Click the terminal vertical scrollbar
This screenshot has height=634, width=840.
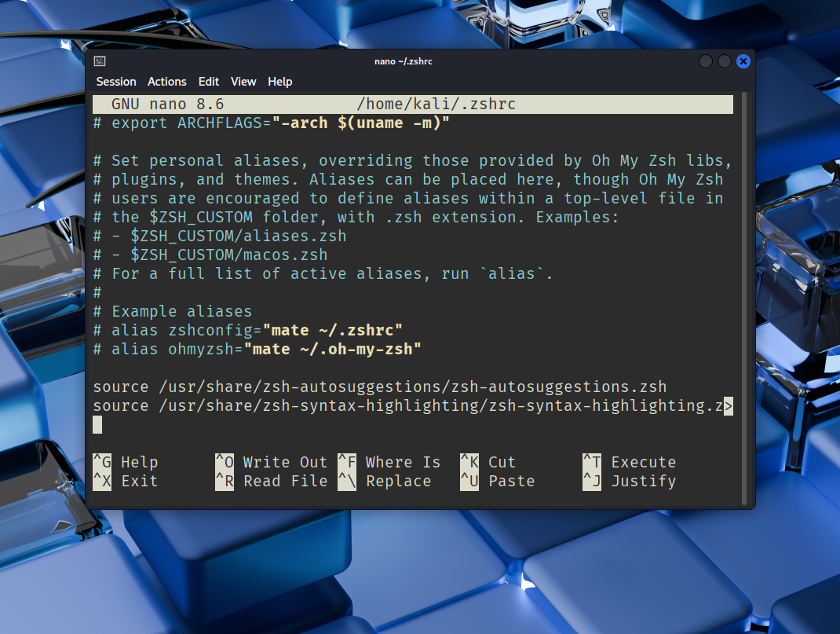pyautogui.click(x=743, y=298)
